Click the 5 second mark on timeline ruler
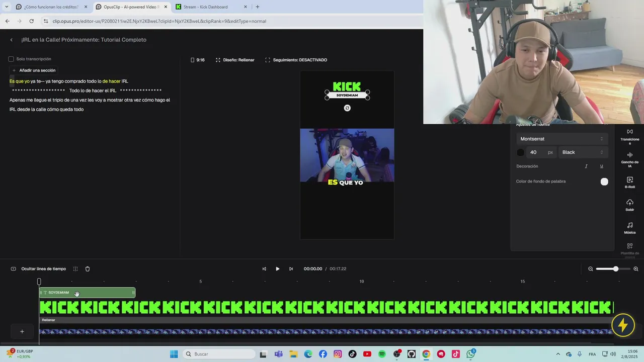 [200, 282]
